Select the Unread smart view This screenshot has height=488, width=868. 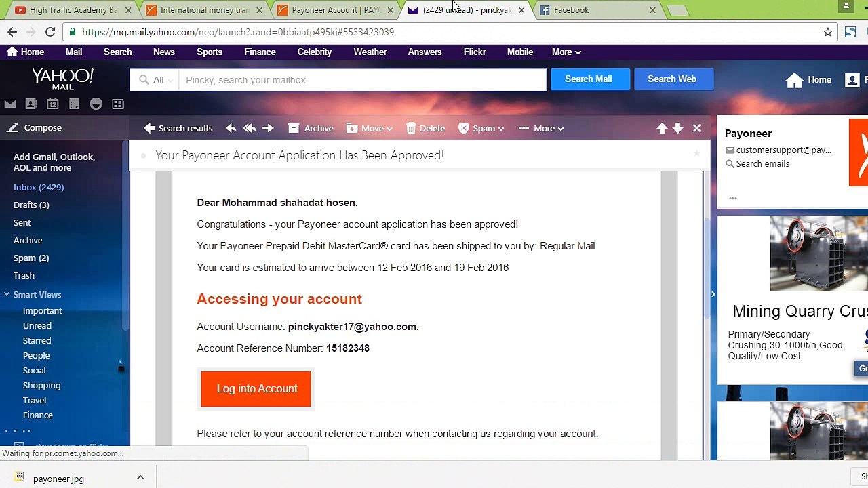[37, 325]
